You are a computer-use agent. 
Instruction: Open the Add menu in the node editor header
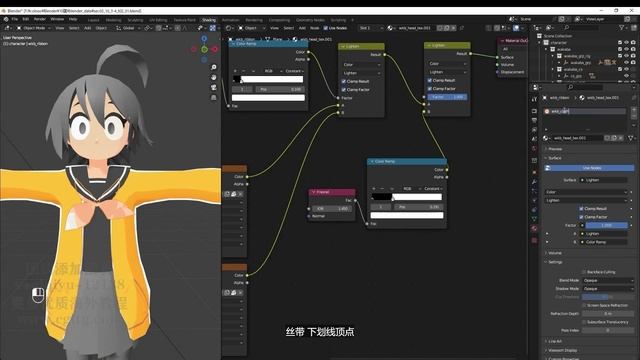(x=302, y=28)
